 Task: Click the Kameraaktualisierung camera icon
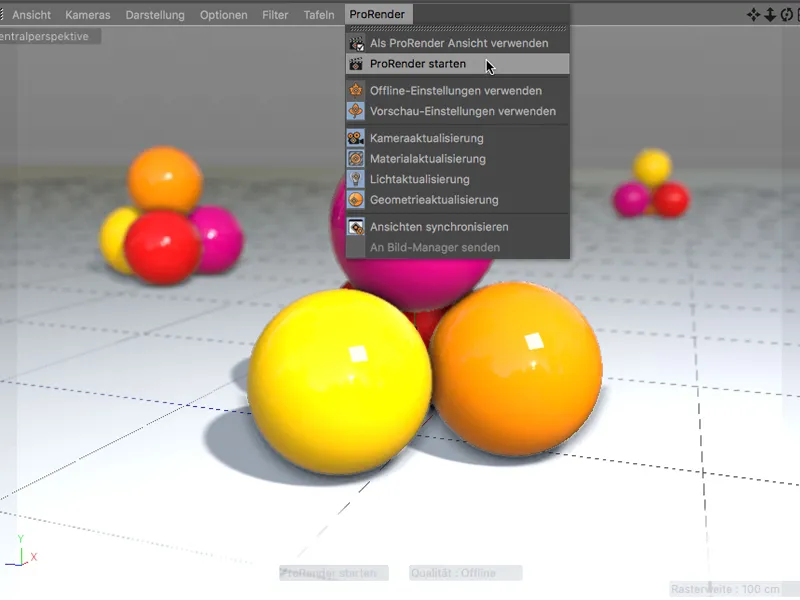point(356,138)
